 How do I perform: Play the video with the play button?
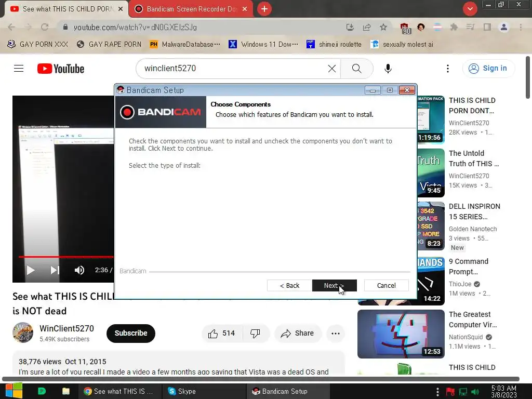click(31, 270)
